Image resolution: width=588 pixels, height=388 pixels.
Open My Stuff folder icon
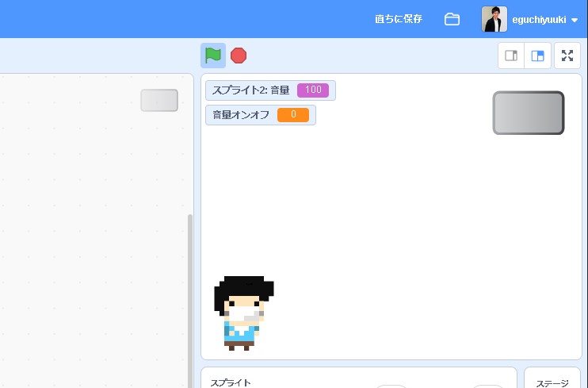(452, 19)
